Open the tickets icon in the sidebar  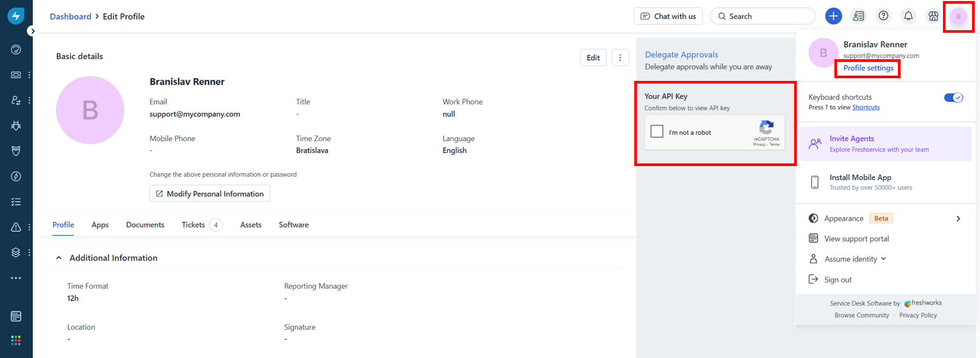click(x=16, y=75)
